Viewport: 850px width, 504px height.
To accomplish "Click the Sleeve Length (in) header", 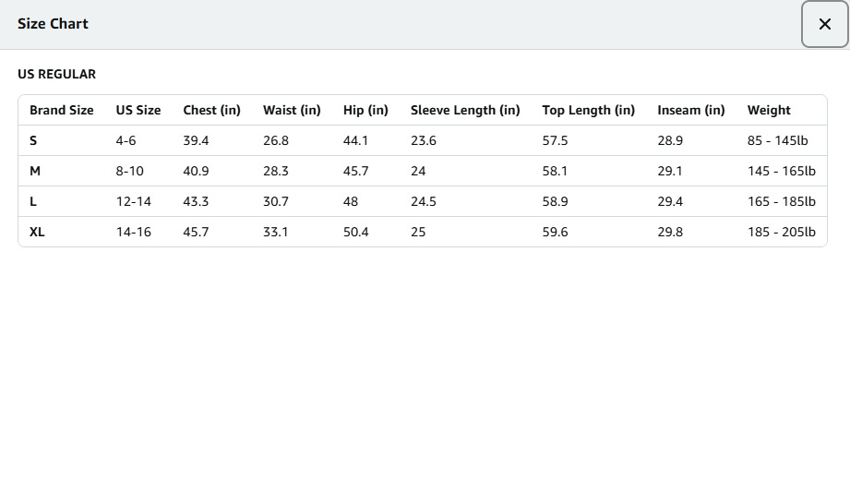I will [x=465, y=110].
